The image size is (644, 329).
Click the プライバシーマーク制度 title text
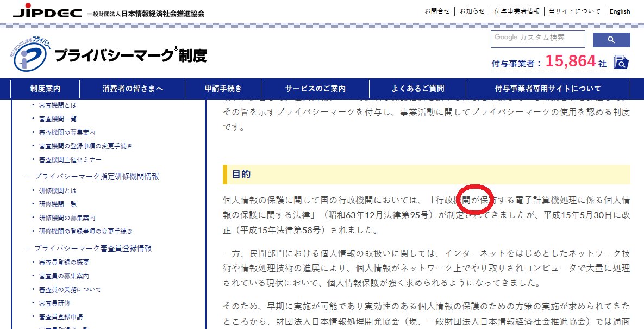click(130, 55)
